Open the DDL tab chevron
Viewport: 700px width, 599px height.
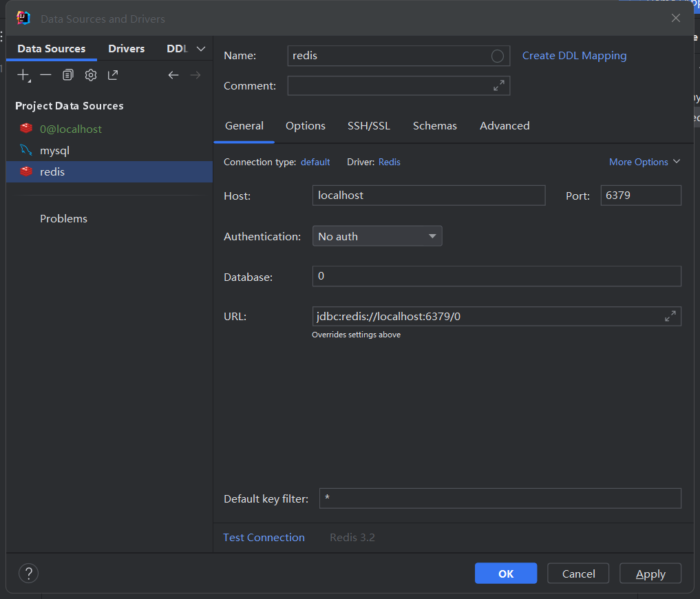[200, 49]
